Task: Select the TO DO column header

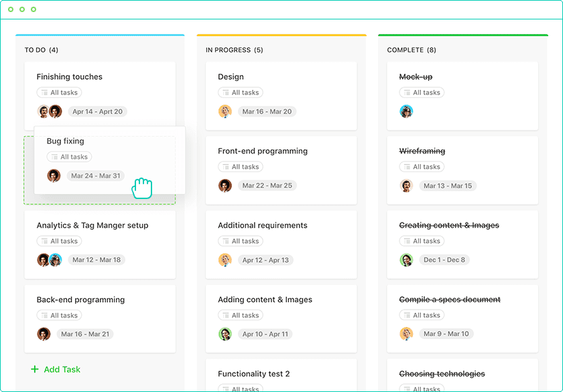Action: (x=42, y=50)
